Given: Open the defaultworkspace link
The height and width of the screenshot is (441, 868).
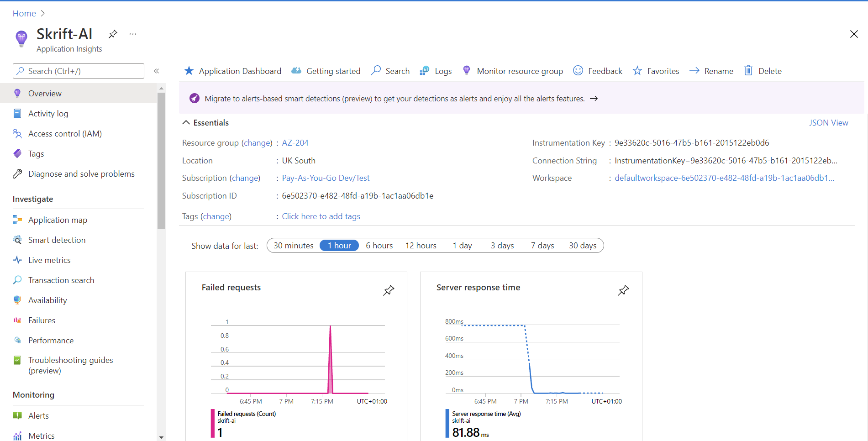Looking at the screenshot, I should [724, 178].
